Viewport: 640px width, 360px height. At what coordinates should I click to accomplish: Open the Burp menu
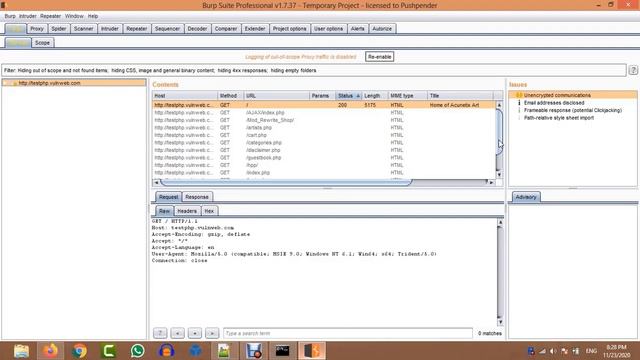(x=10, y=16)
